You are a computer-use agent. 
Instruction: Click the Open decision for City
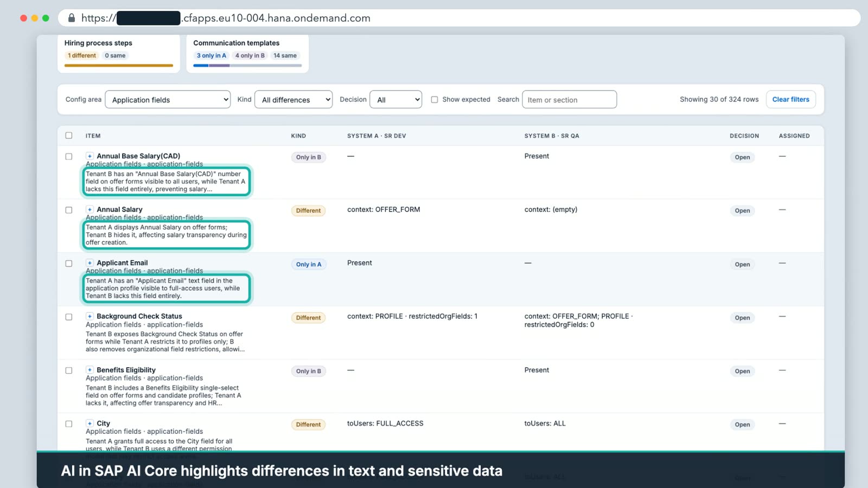[x=743, y=425]
